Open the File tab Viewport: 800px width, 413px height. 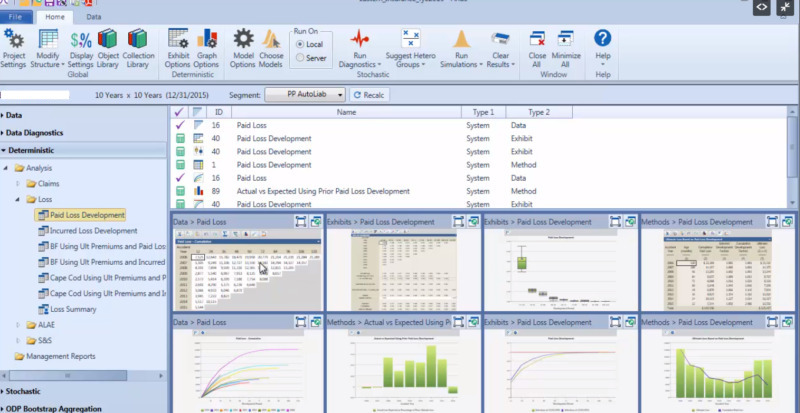(x=15, y=17)
